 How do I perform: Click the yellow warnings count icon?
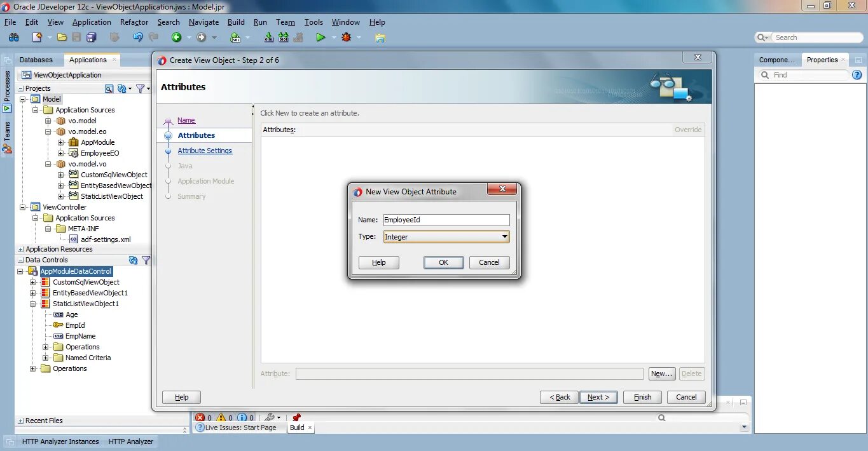tap(221, 417)
